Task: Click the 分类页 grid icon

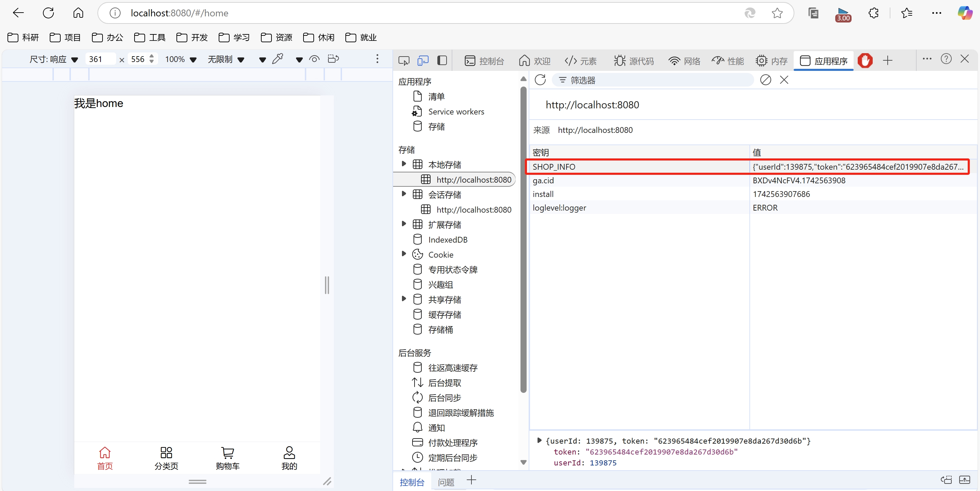Action: (x=166, y=452)
